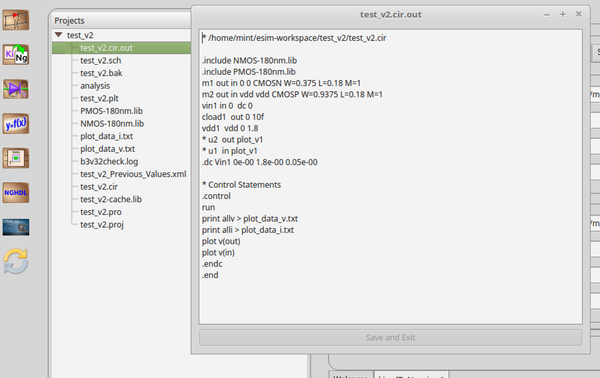The width and height of the screenshot is (600, 378).
Task: Select test_v2.plt file
Action: click(x=99, y=98)
